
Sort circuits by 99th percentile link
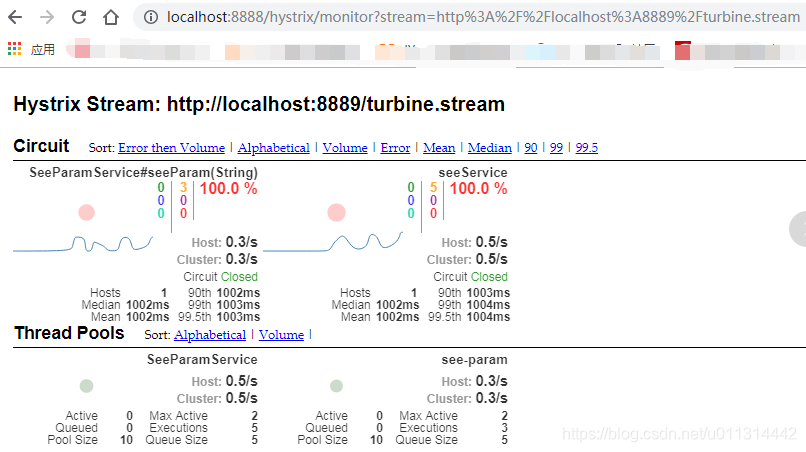556,148
